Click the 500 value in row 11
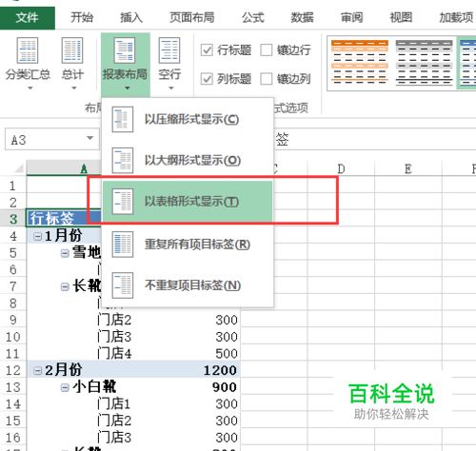This screenshot has height=451, width=476. [x=227, y=354]
